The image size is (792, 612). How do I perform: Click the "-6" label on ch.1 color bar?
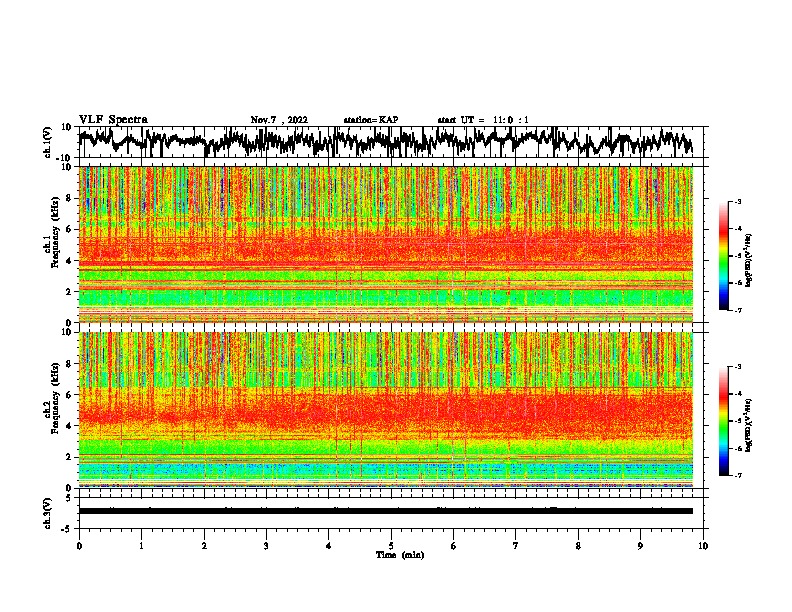coord(737,283)
